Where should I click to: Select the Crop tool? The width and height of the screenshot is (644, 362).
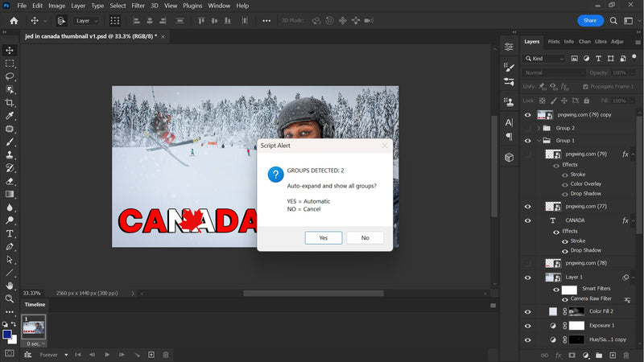pyautogui.click(x=10, y=103)
